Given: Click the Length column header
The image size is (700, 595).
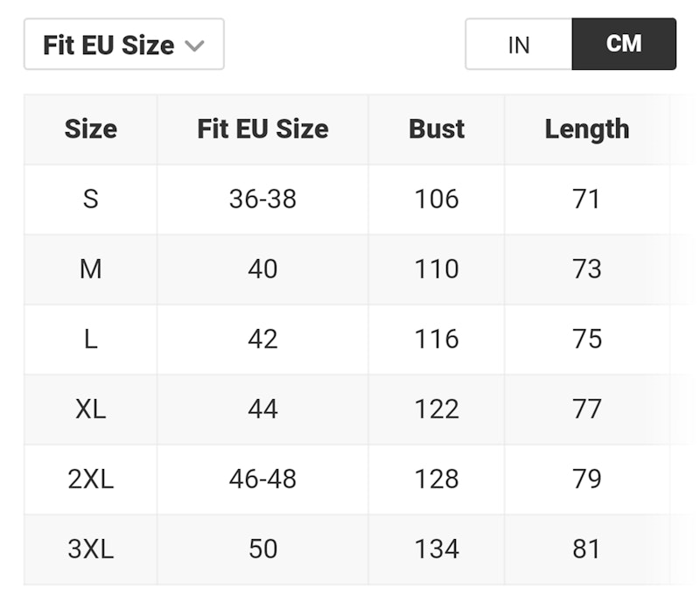Looking at the screenshot, I should (587, 129).
